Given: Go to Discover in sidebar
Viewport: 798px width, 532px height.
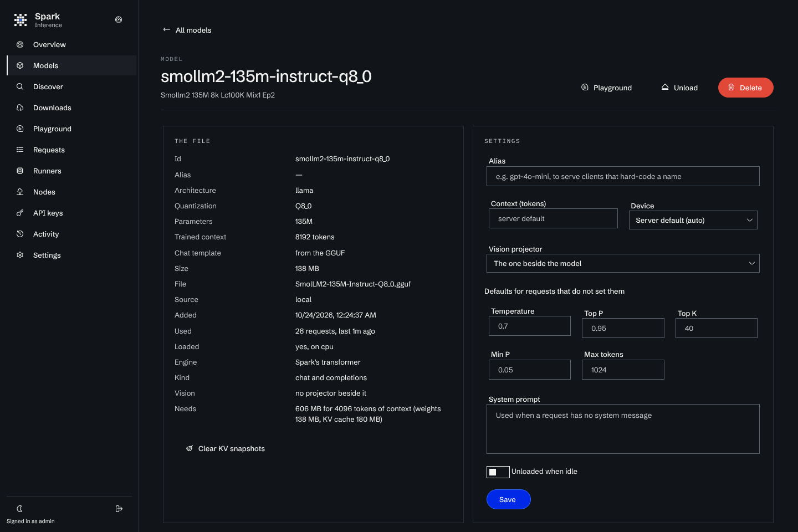Looking at the screenshot, I should tap(71, 86).
